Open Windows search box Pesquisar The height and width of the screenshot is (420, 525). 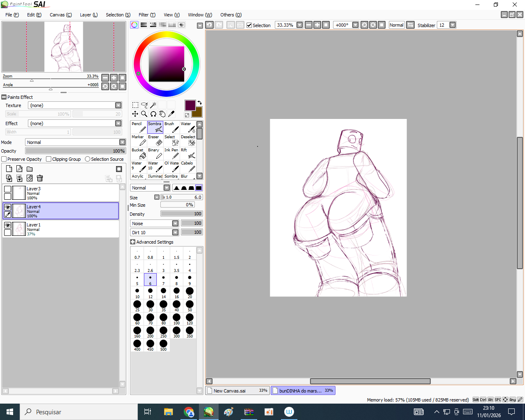78,412
